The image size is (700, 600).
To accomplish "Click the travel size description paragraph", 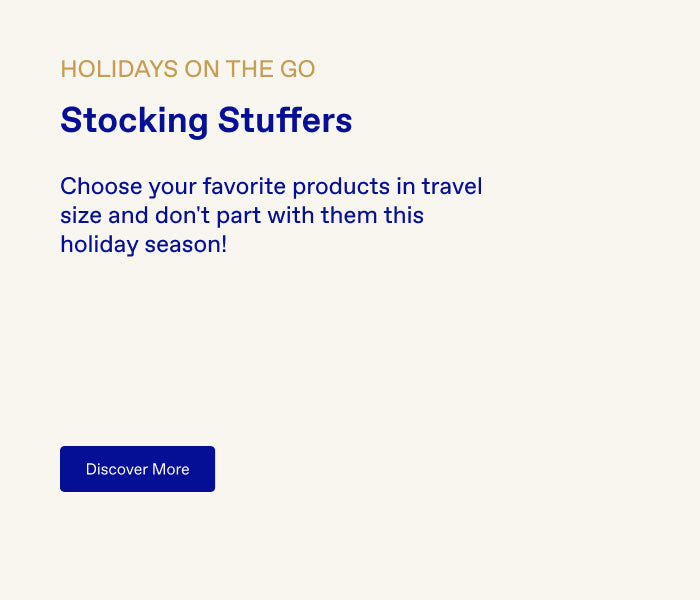I will pos(271,215).
